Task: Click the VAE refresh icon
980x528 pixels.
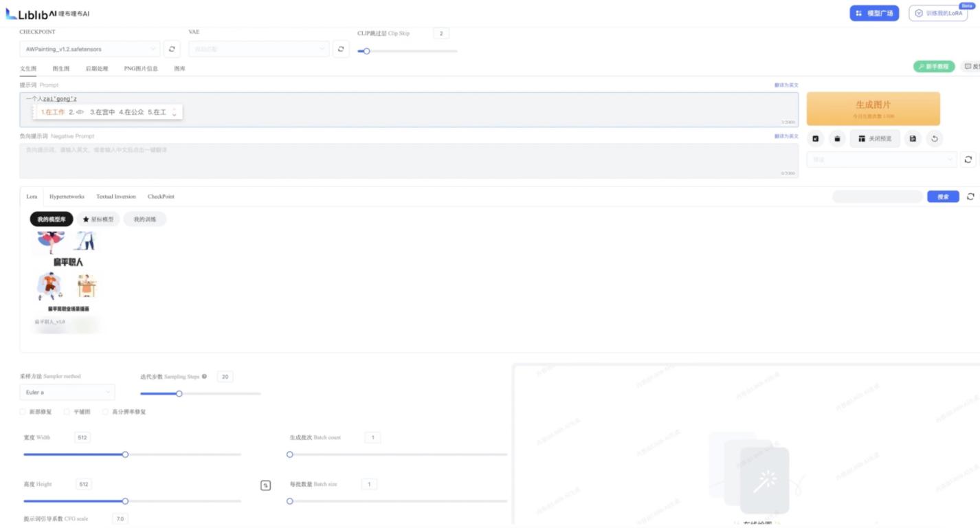Action: click(x=341, y=49)
